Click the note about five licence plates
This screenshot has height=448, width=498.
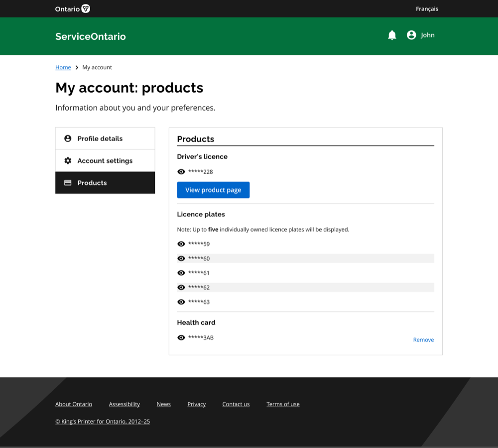[263, 229]
